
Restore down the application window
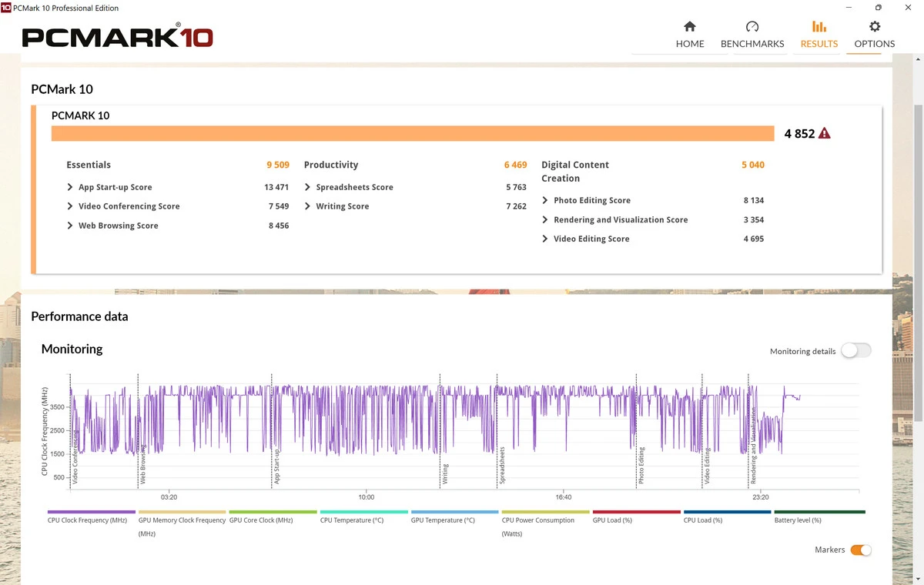(878, 8)
